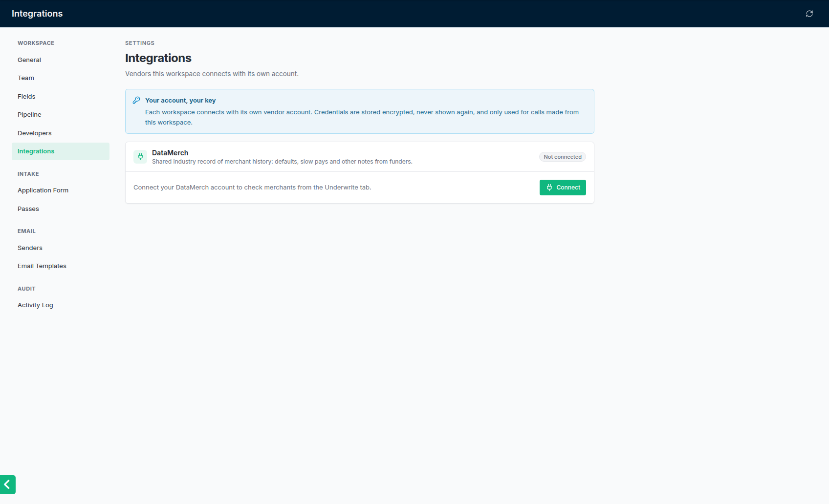
Task: Click the refresh icon in the header
Action: tap(809, 14)
